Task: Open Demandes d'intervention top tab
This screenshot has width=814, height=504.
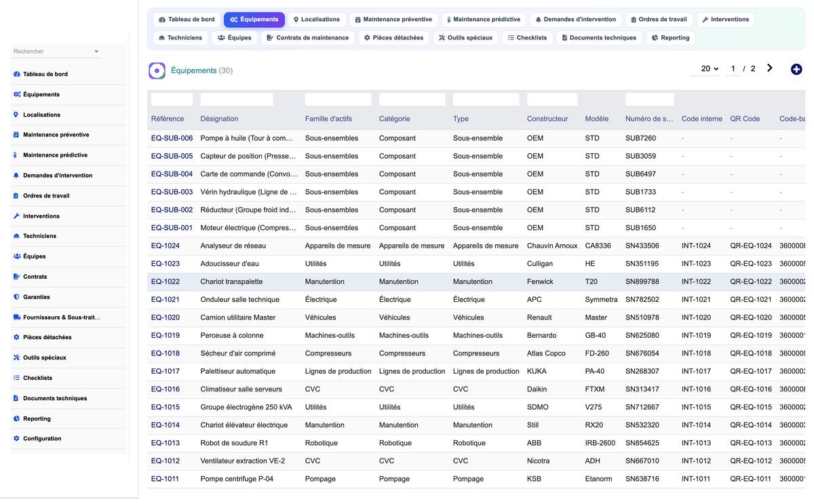Action: [576, 20]
